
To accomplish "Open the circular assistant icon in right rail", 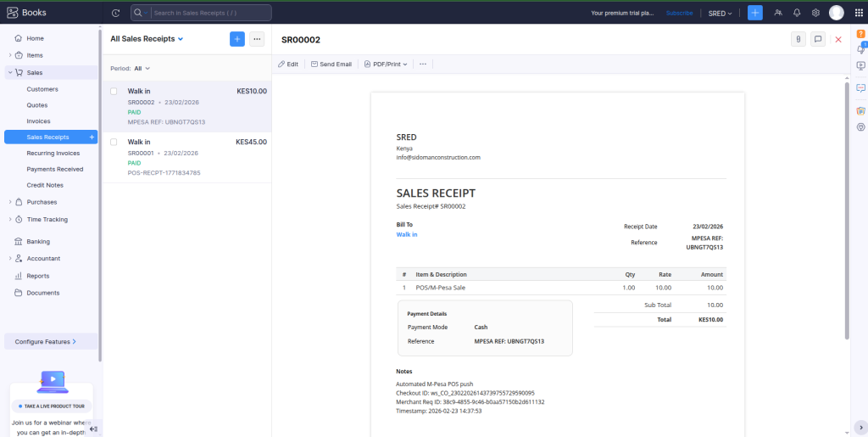I will pyautogui.click(x=861, y=126).
